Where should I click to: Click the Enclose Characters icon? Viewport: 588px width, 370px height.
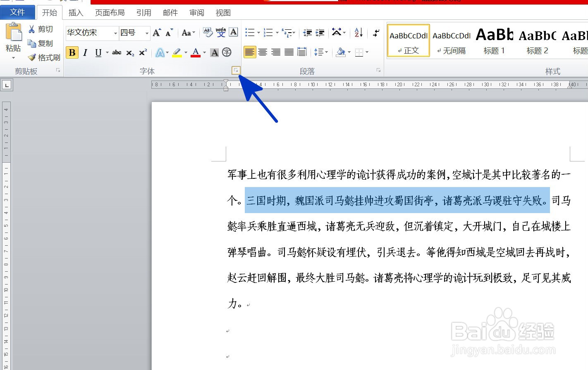click(x=226, y=53)
